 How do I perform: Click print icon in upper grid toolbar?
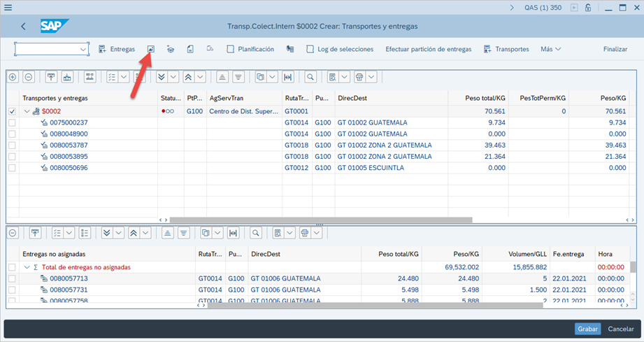(x=359, y=77)
